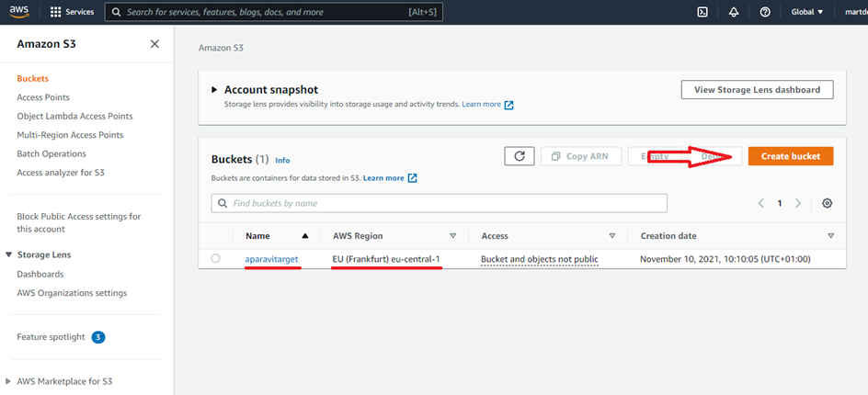
Task: Open the aparavitarget bucket link
Action: click(271, 260)
